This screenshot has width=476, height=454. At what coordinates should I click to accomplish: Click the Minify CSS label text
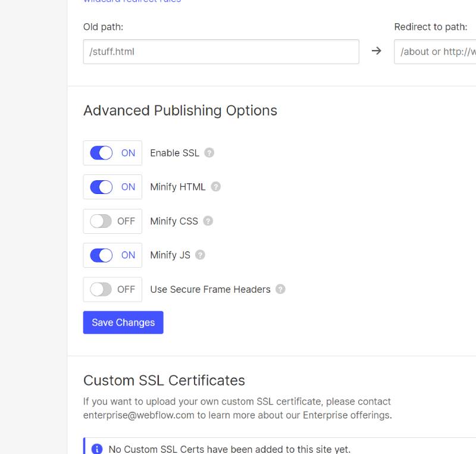coord(174,221)
